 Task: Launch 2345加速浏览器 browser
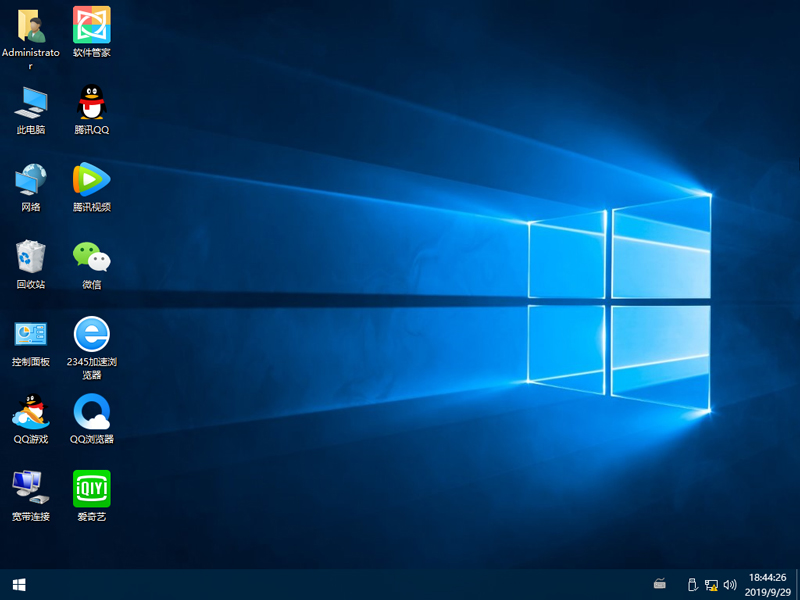pyautogui.click(x=91, y=338)
